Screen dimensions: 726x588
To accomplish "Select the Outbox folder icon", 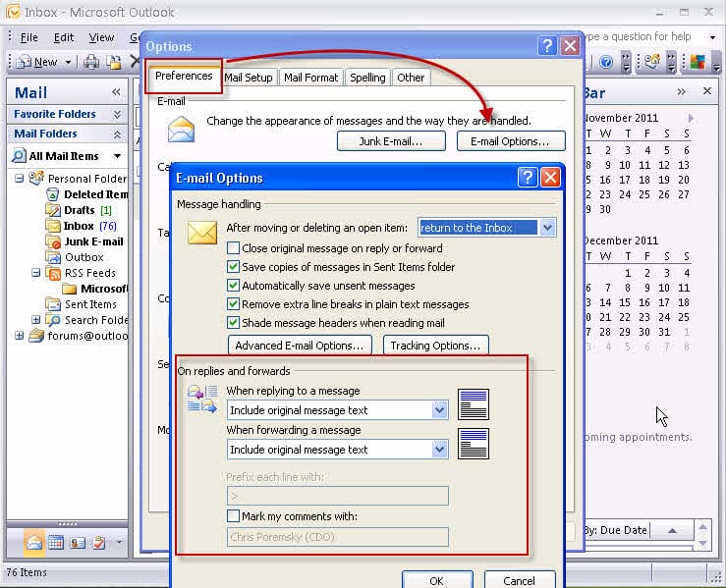I will 53,257.
